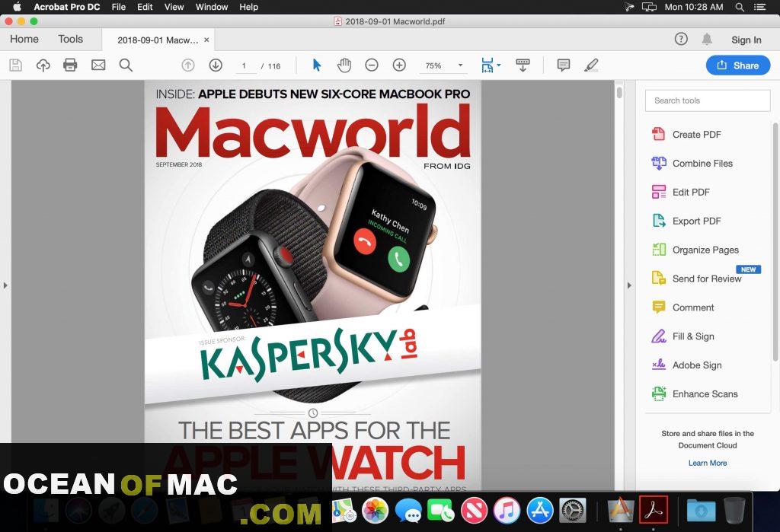Open System Preferences in the Dock
Viewport: 780px width, 532px height.
pyautogui.click(x=573, y=511)
